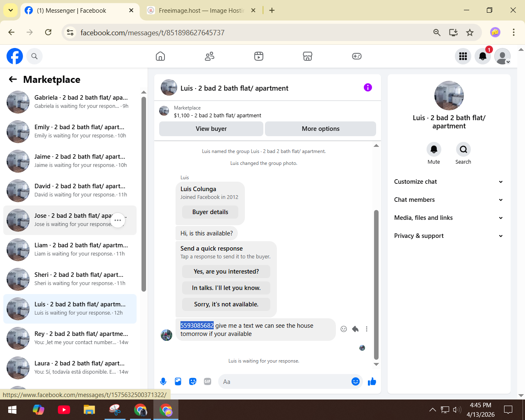Screen dimensions: 525x420
Task: Click the address bar URL
Action: [x=153, y=32]
